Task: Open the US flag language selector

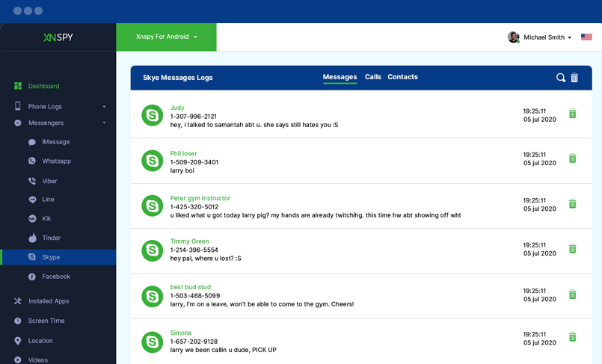Action: 586,37
